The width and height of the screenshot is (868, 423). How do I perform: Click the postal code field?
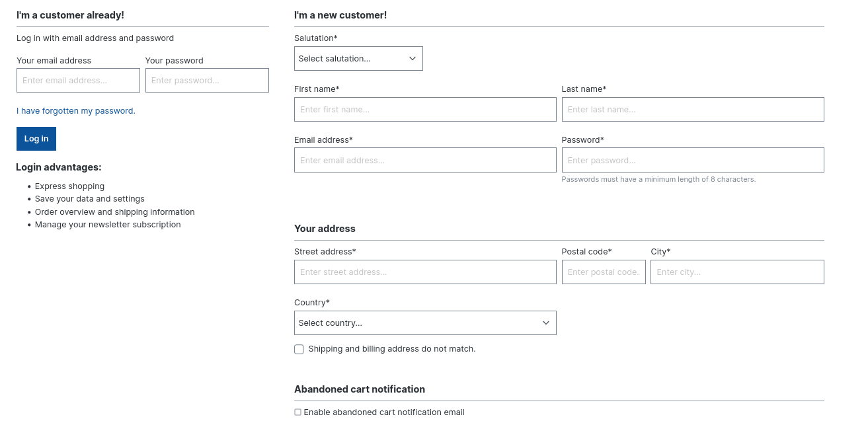point(604,272)
